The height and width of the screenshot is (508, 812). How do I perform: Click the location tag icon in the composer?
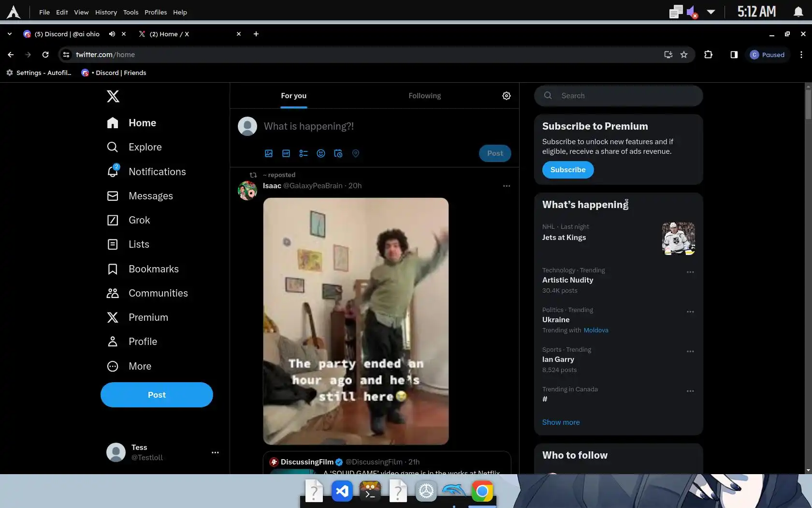356,153
